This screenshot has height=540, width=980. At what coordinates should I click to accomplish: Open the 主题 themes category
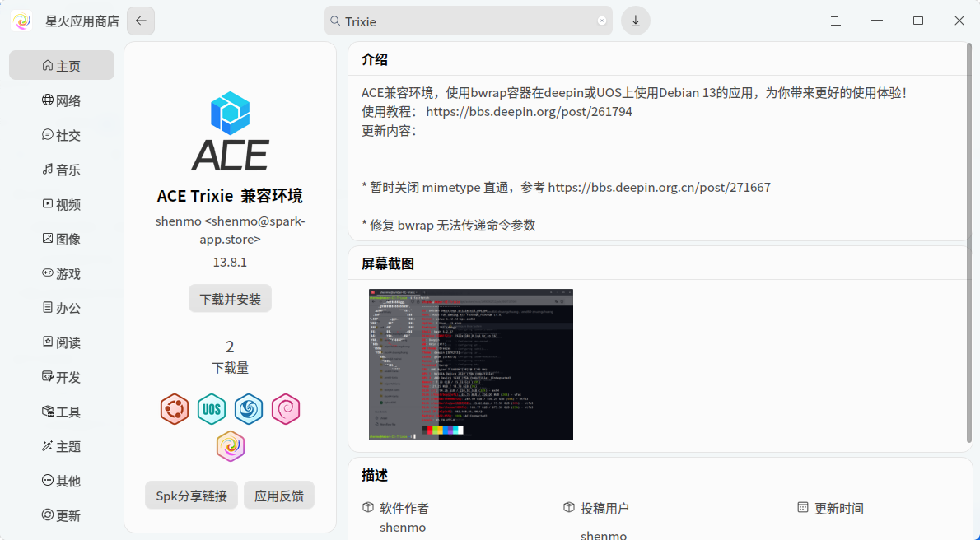[61, 446]
